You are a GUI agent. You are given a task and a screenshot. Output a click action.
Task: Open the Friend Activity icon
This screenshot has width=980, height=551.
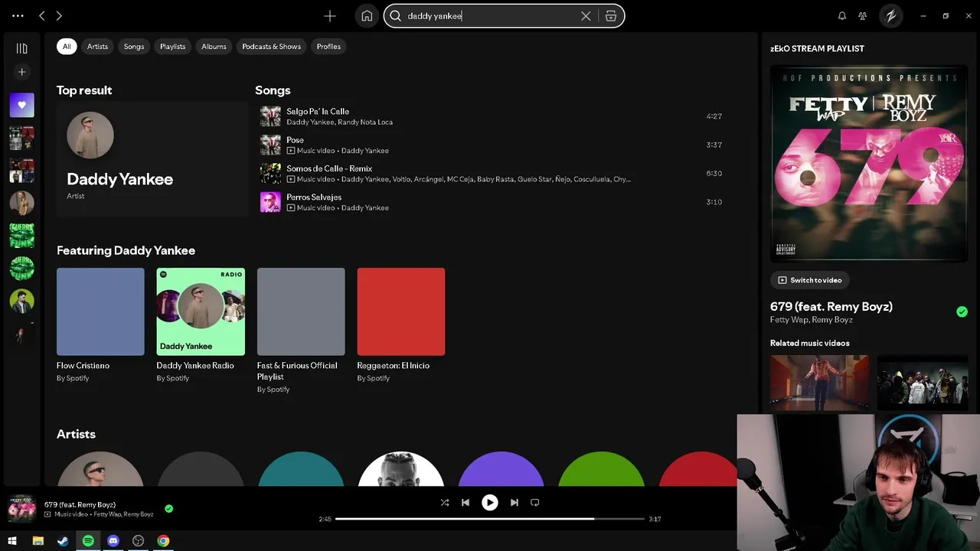863,15
